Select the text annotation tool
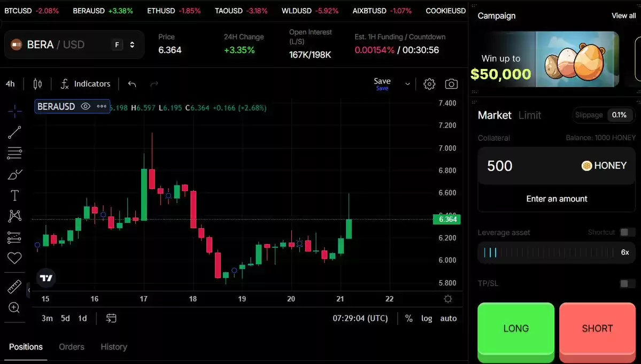 pyautogui.click(x=15, y=196)
